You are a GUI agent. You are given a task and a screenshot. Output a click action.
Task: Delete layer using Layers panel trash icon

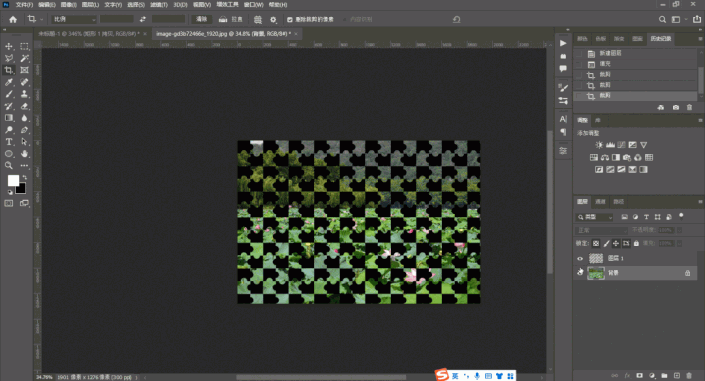689,375
